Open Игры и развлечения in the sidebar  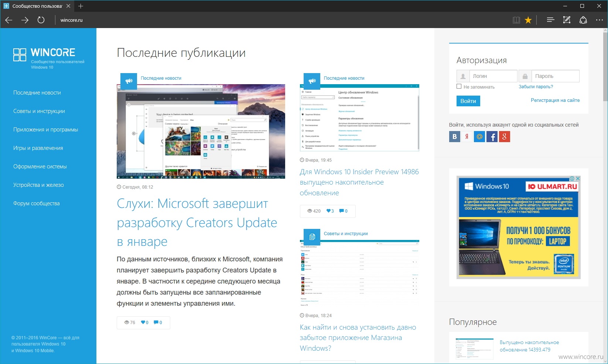click(38, 148)
